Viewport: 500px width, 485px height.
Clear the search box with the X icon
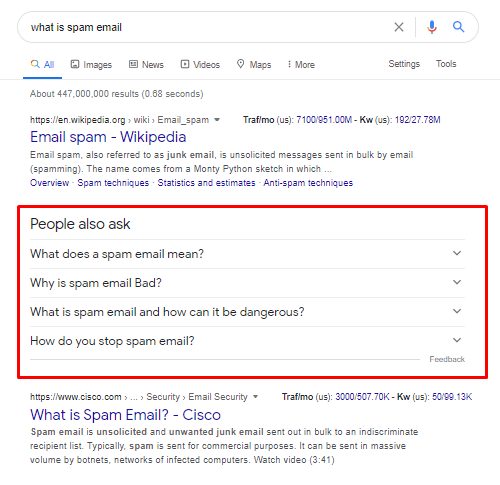pyautogui.click(x=399, y=27)
